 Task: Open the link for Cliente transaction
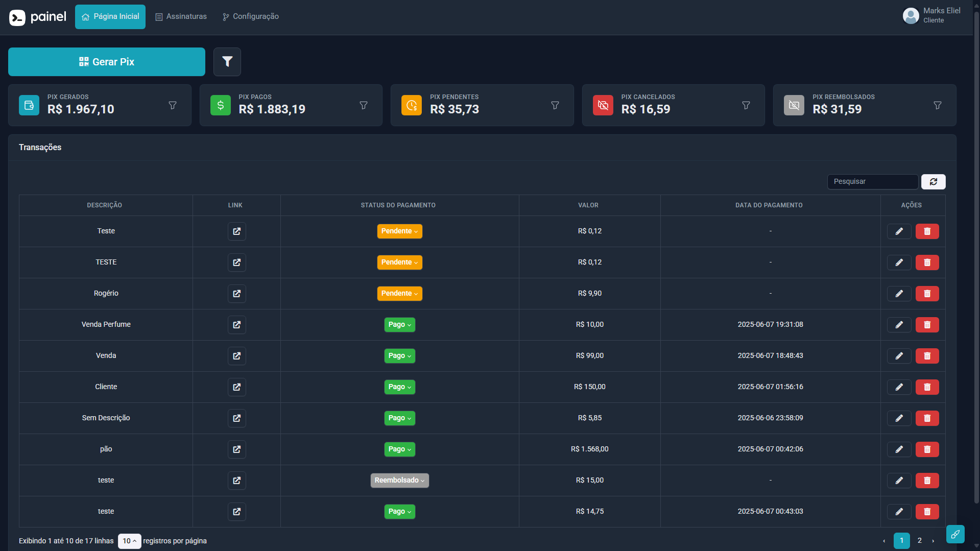click(236, 387)
